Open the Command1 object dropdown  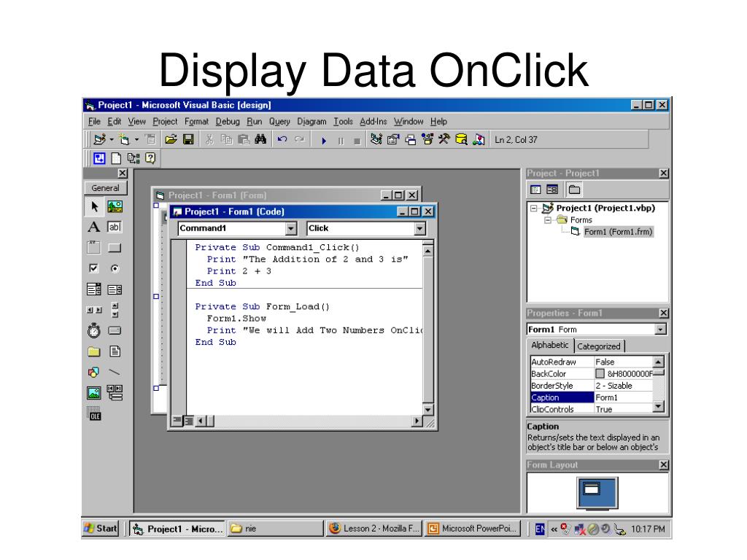click(x=291, y=228)
